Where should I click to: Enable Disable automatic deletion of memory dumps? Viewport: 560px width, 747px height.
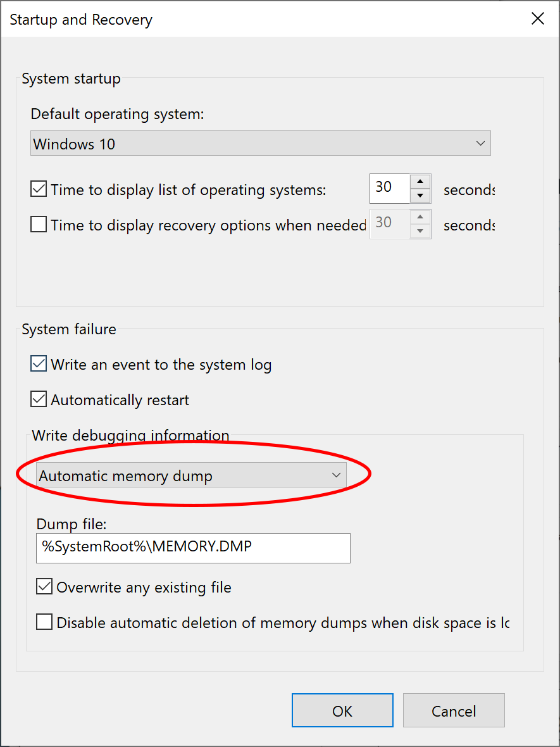tap(44, 622)
